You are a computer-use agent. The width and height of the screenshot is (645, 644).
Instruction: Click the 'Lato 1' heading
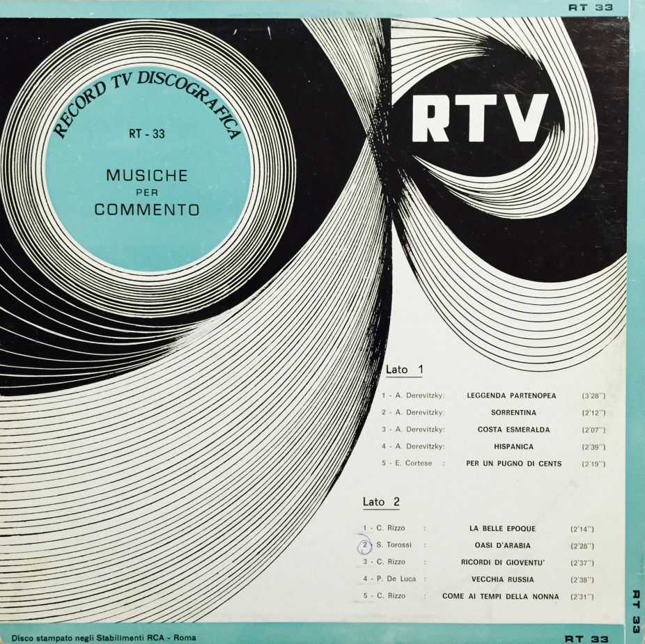pos(405,369)
